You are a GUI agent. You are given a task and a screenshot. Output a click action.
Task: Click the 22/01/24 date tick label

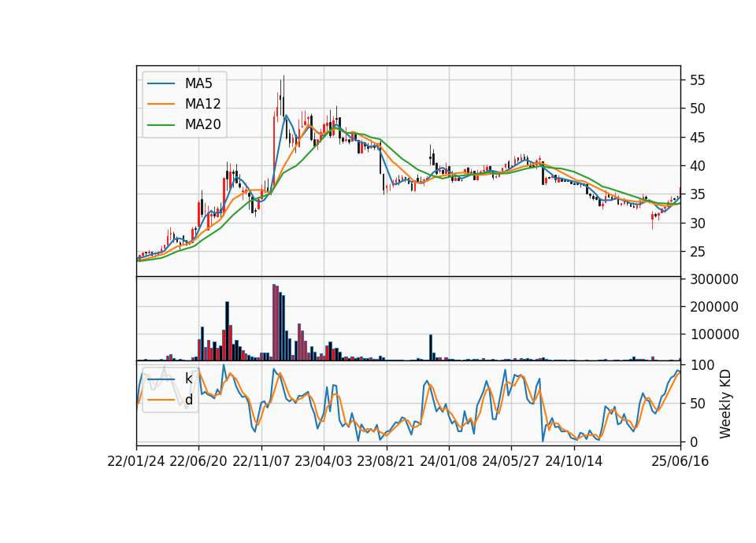[136, 461]
